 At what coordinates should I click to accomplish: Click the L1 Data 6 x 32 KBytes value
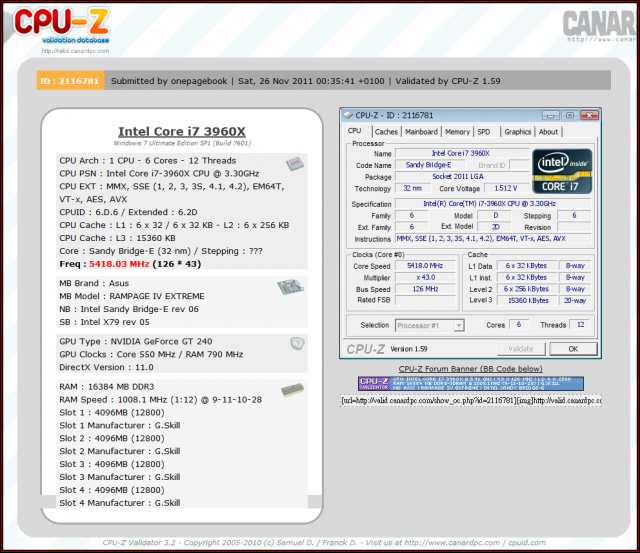coord(527,266)
